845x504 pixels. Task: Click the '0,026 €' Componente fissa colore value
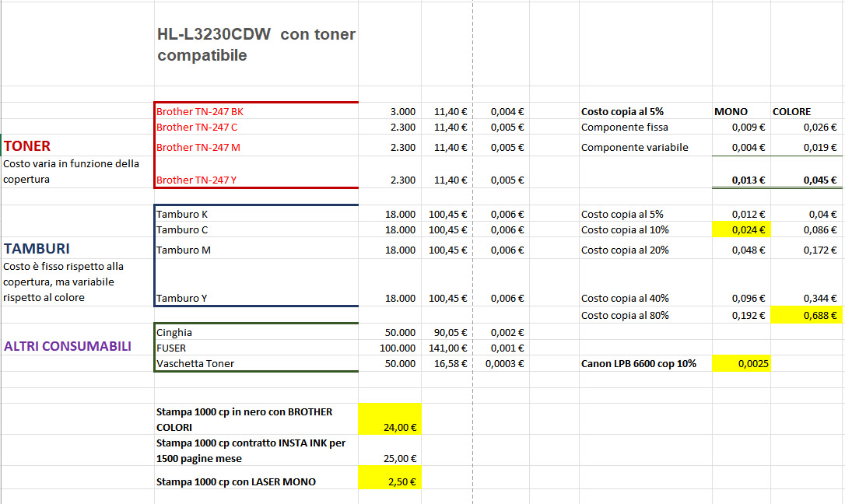(806, 127)
